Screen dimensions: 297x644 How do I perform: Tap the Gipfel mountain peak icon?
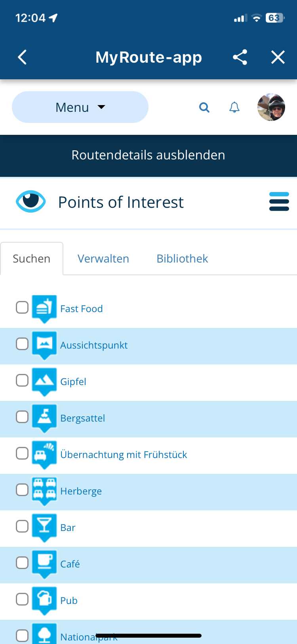pos(44,381)
